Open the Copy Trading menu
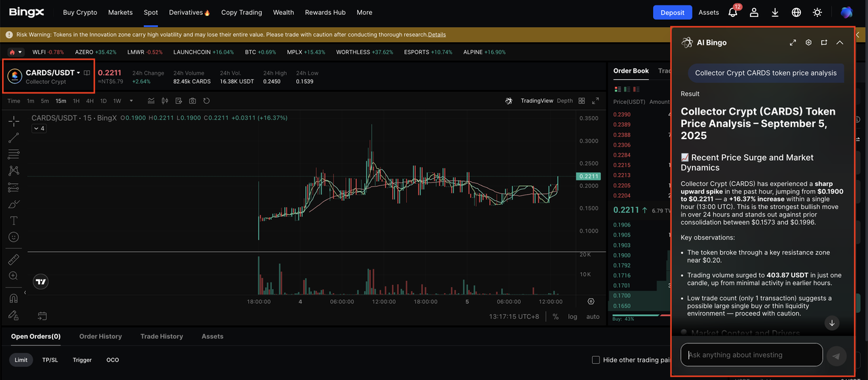Screen dimensions: 868x380 click(x=241, y=12)
